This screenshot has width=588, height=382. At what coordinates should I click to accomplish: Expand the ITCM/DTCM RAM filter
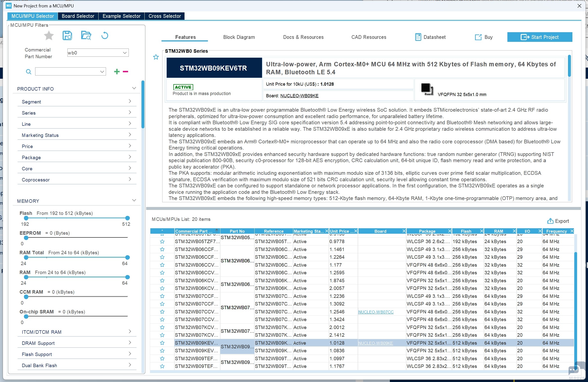tap(130, 331)
